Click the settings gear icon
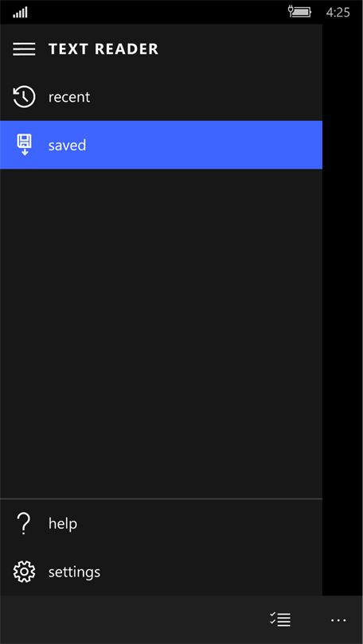 tap(24, 572)
